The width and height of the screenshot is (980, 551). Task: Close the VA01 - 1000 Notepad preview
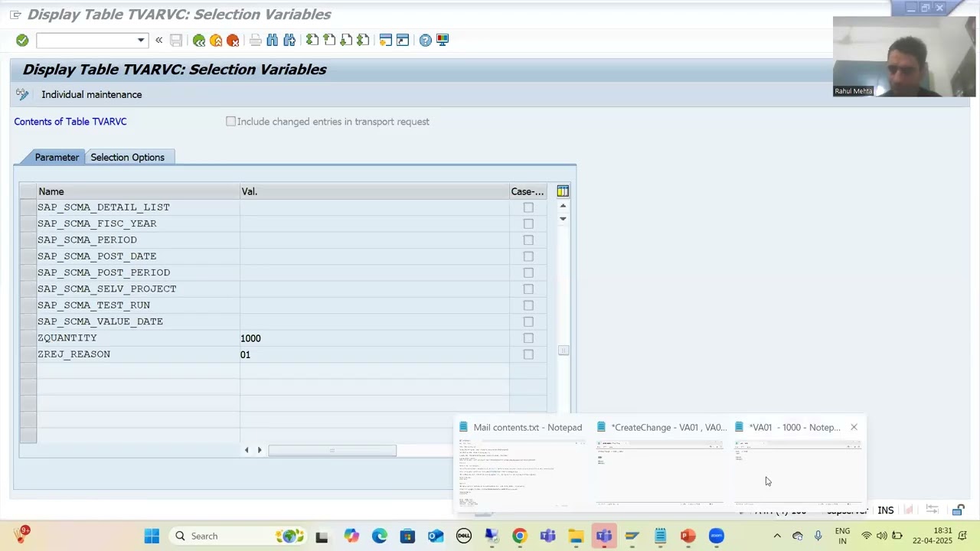click(854, 427)
